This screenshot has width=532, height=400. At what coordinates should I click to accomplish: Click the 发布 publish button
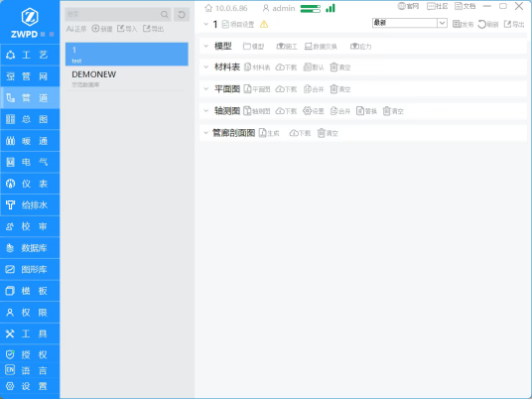point(463,24)
